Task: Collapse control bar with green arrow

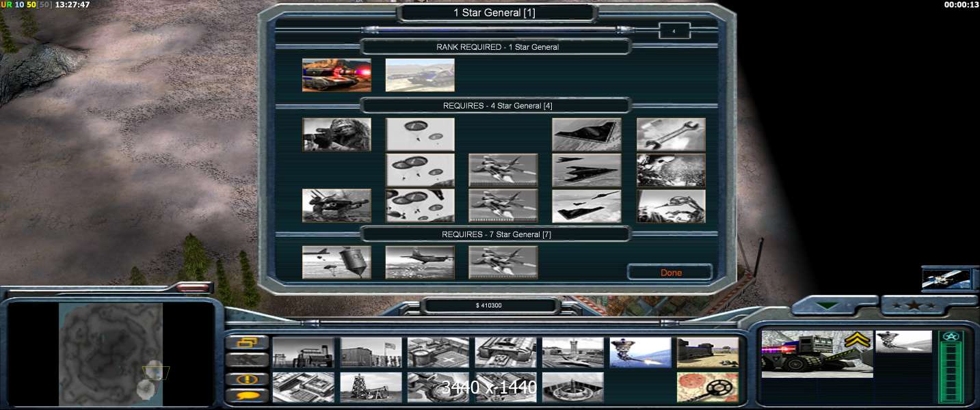Action: coord(828,305)
